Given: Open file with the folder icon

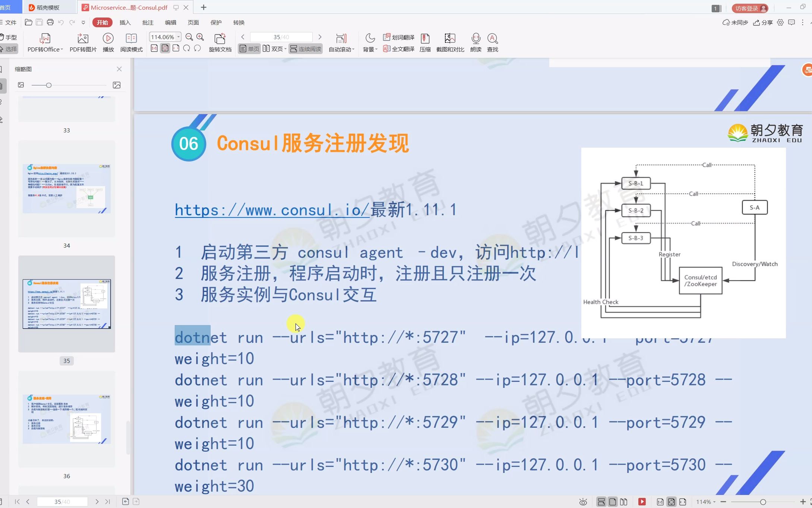Looking at the screenshot, I should [x=28, y=22].
